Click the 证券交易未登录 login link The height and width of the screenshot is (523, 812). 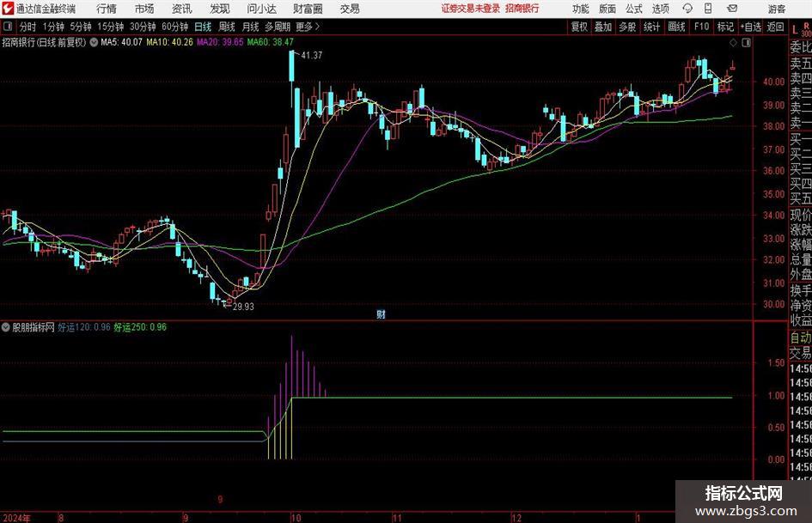[x=471, y=9]
